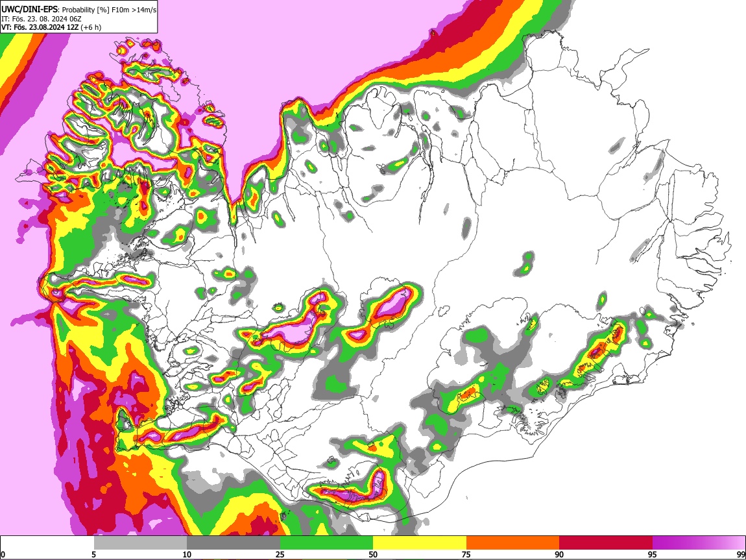Image resolution: width=746 pixels, height=560 pixels.
Task: Click the legend label '5'
Action: point(94,554)
